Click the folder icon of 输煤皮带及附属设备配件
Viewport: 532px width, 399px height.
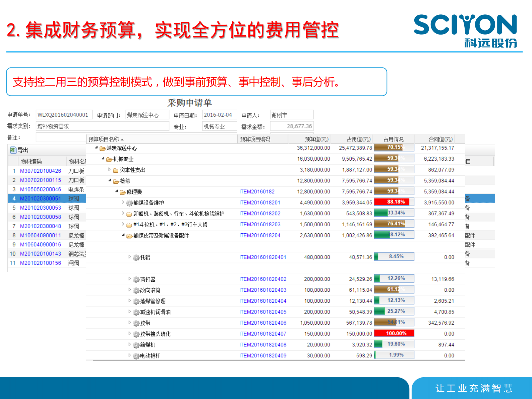point(129,236)
